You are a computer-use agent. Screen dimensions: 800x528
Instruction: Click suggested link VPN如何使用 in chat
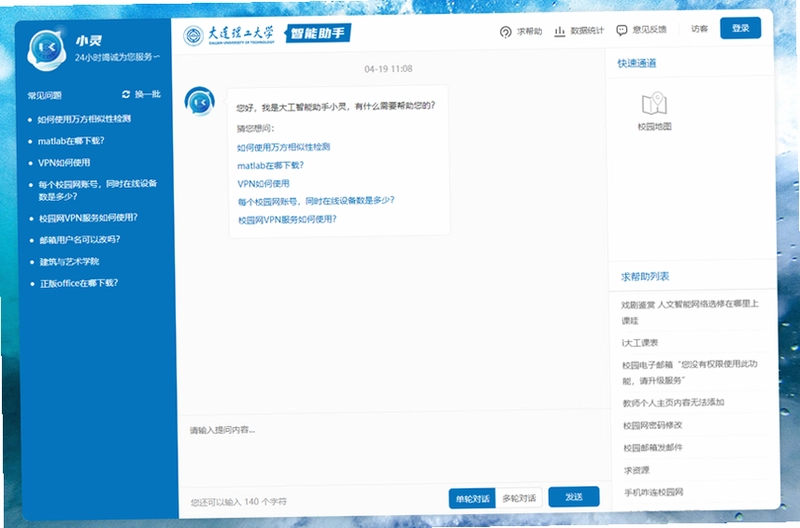pyautogui.click(x=263, y=184)
